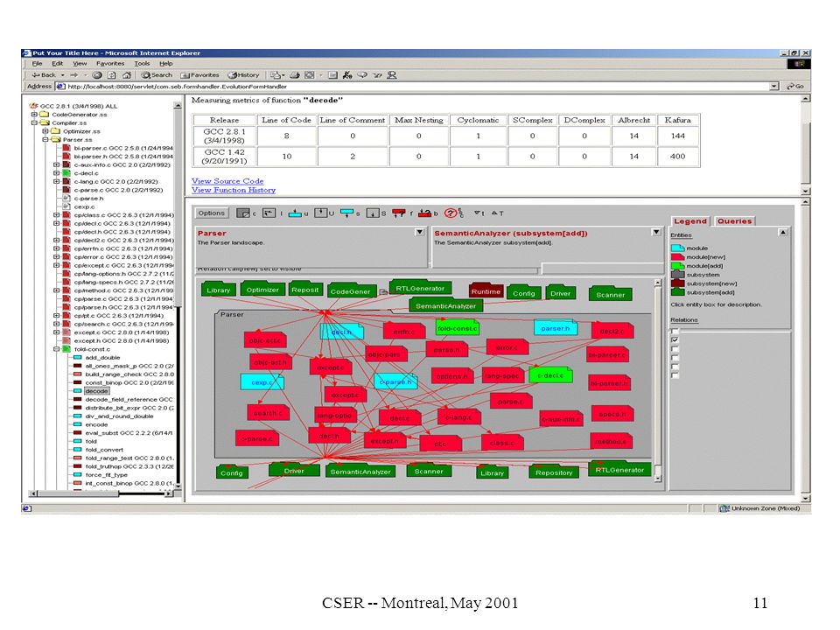Screen dimensions: 840x630
Task: Go to the browser Home icon
Action: click(x=126, y=75)
